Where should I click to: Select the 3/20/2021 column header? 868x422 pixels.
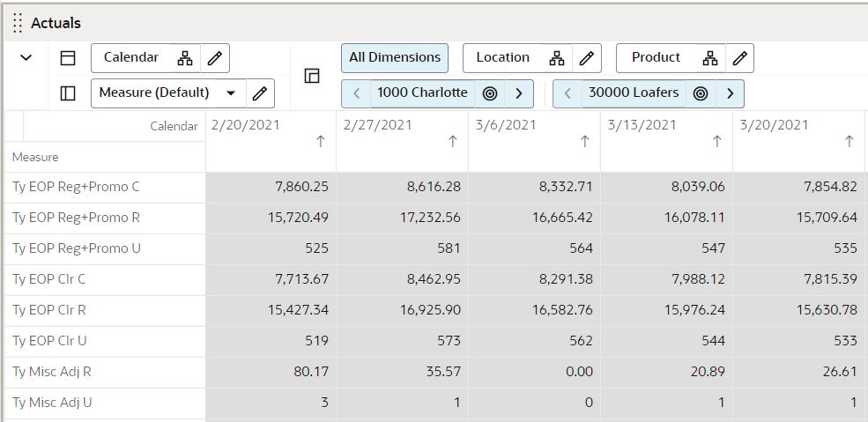[799, 142]
